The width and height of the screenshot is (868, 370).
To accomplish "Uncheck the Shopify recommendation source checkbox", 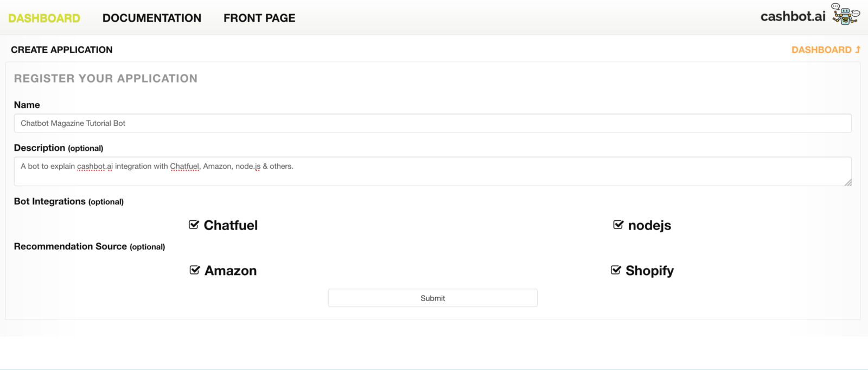I will point(616,270).
